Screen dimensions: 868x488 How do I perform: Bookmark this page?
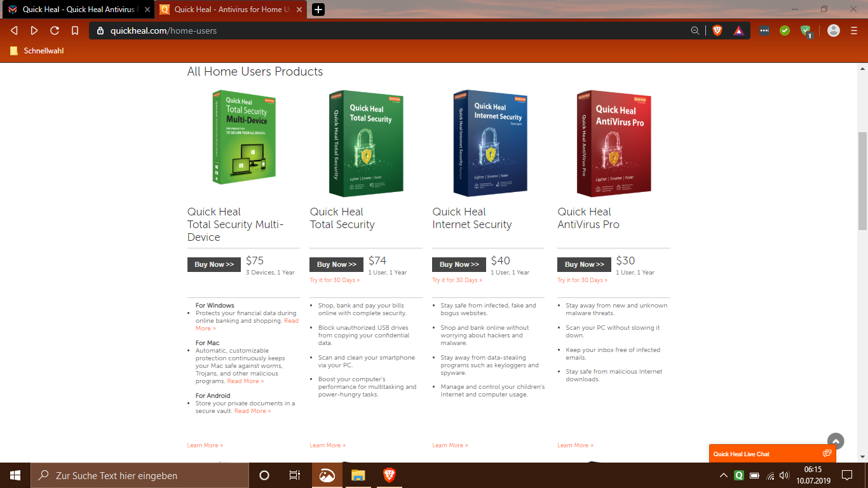75,30
